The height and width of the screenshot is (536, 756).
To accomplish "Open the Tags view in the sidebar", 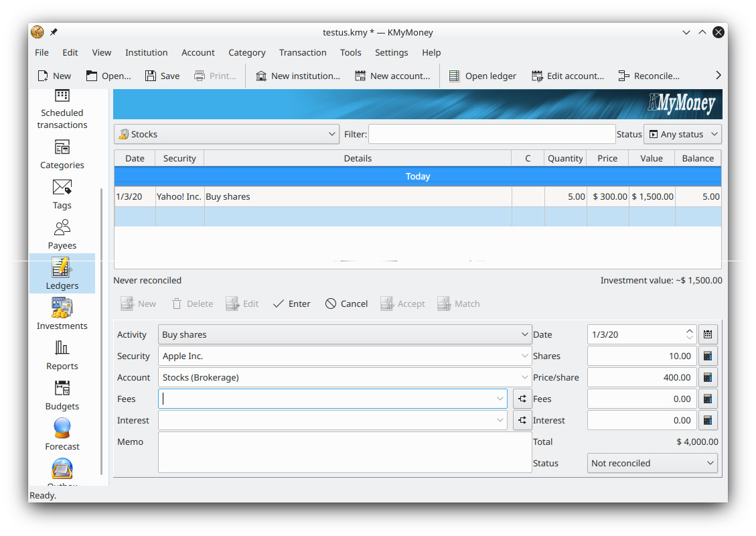I will [x=62, y=194].
